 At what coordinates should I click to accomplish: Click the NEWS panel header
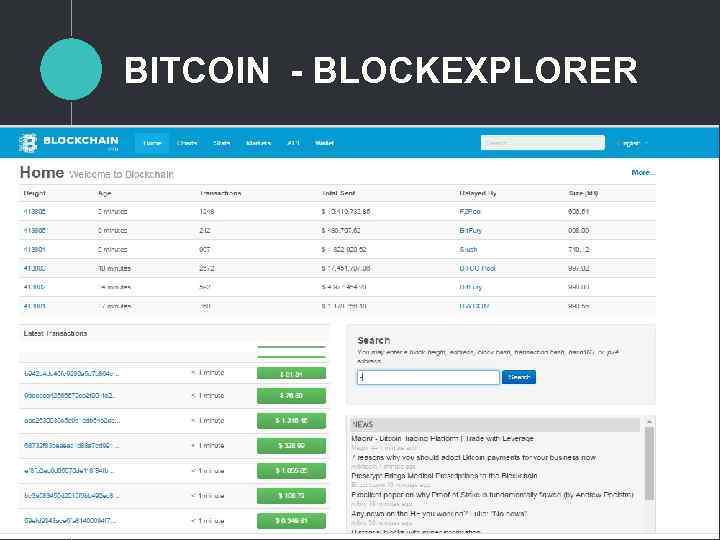pos(495,424)
